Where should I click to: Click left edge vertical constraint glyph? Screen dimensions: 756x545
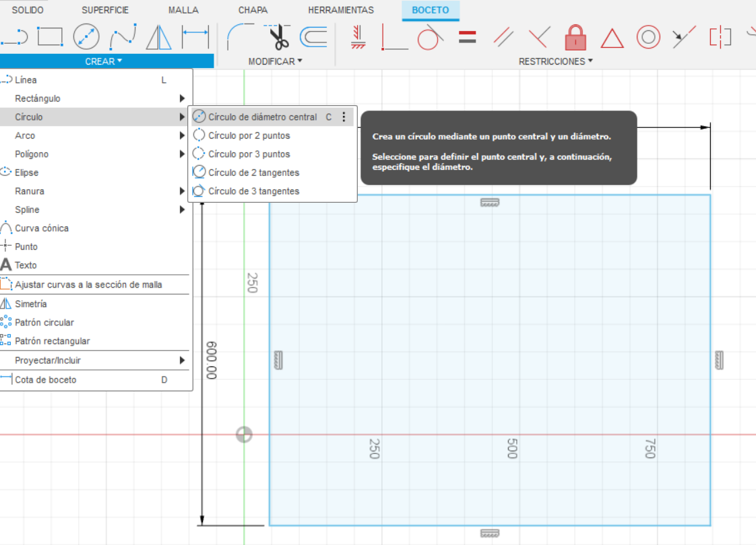click(x=278, y=360)
